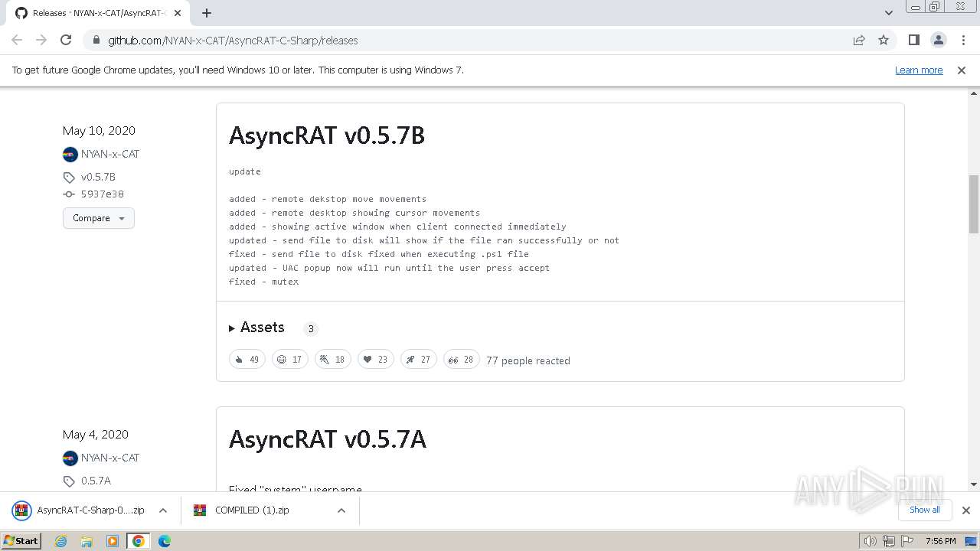Open NYAN-x-CAT profile under May 4 release
Screen dimensions: 980x551
[110, 458]
